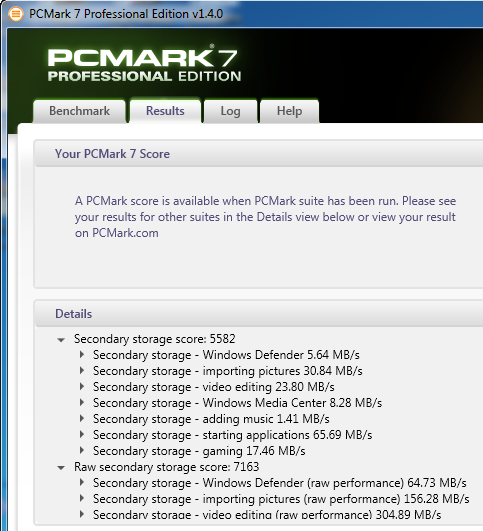Select the Log tab

coord(230,111)
